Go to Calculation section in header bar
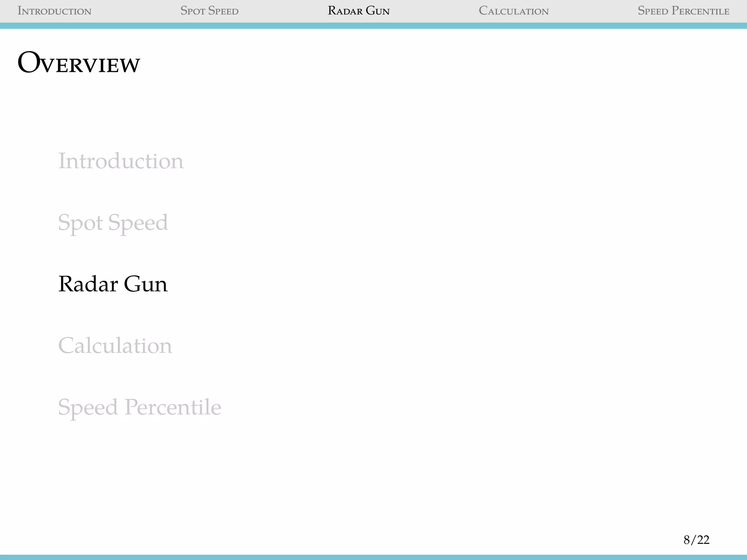Image resolution: width=747 pixels, height=560 pixels. pyautogui.click(x=514, y=11)
